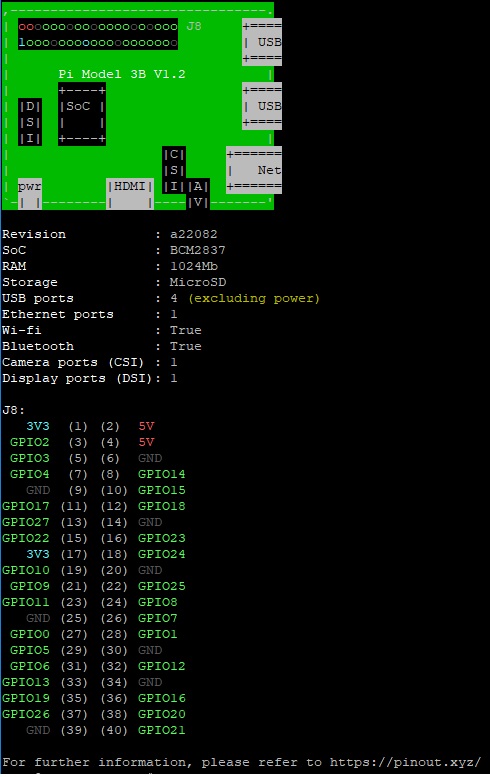
Task: Click the GPIO11 pin label
Action: 26,602
